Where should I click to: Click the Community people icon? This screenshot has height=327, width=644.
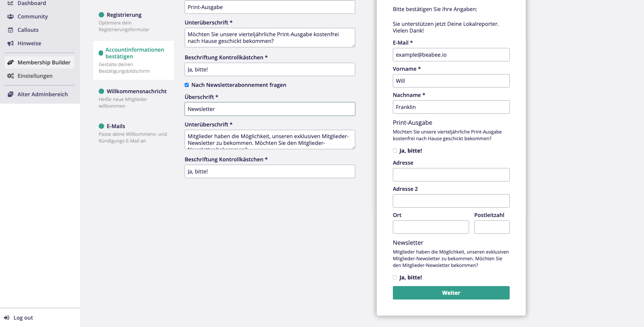(10, 16)
